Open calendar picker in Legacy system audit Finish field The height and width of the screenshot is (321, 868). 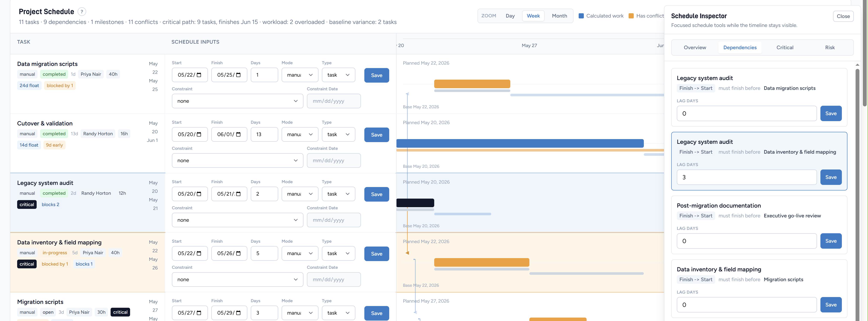point(238,194)
